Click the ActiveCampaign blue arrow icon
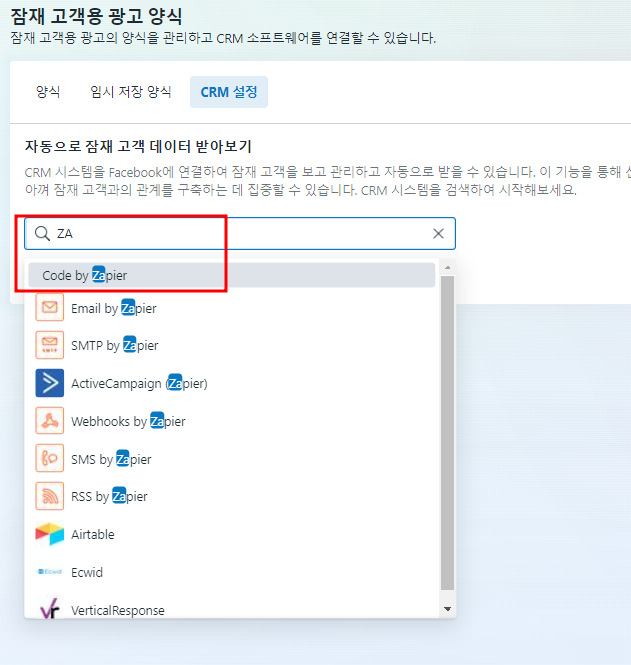This screenshot has width=631, height=665. 50,383
